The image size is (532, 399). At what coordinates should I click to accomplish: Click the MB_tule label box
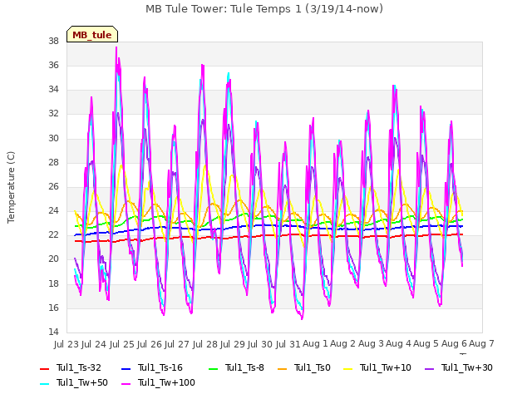(x=92, y=34)
